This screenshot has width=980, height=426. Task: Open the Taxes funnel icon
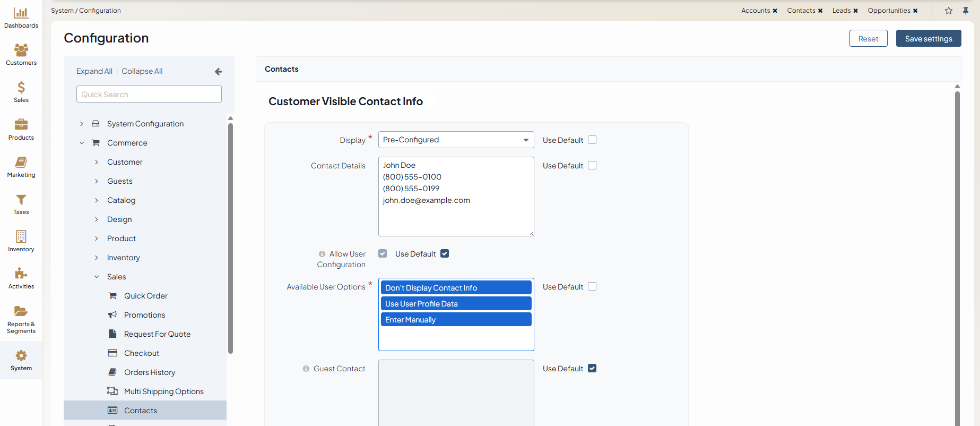tap(21, 200)
